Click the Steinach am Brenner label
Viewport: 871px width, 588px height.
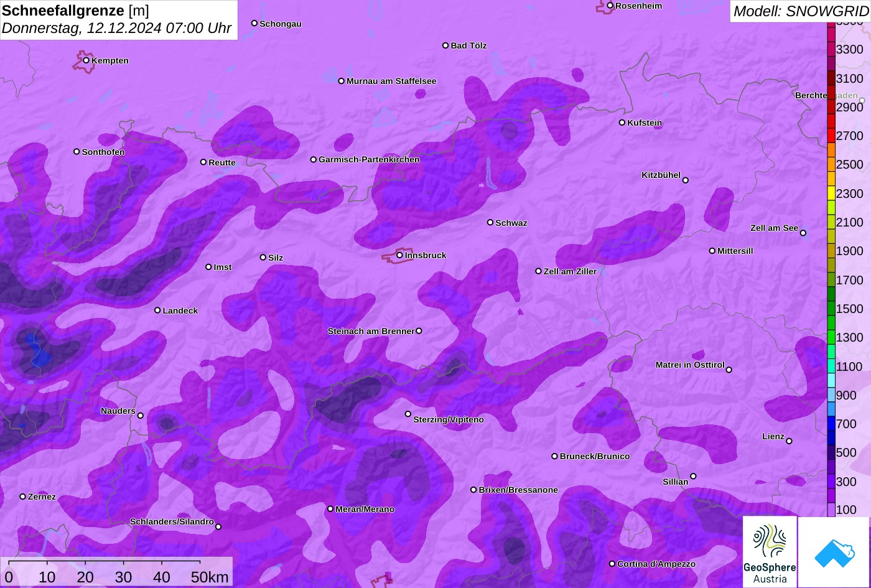click(x=371, y=331)
